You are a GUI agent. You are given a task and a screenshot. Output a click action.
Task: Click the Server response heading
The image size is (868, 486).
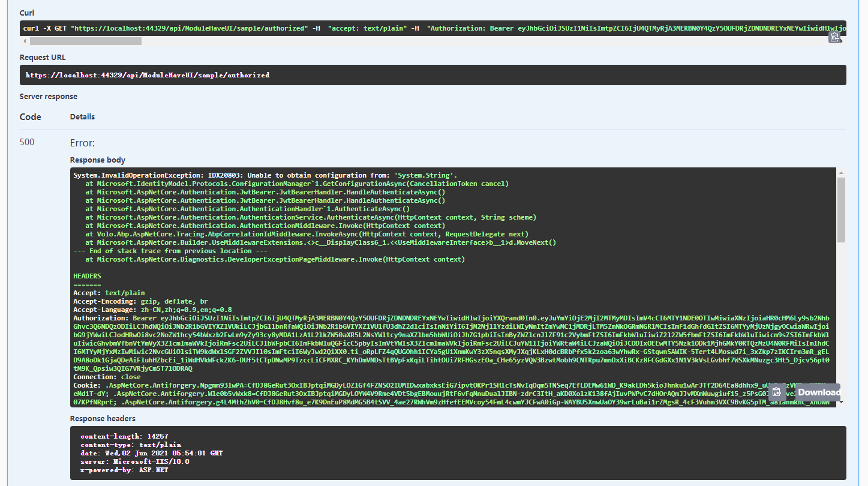click(x=47, y=96)
